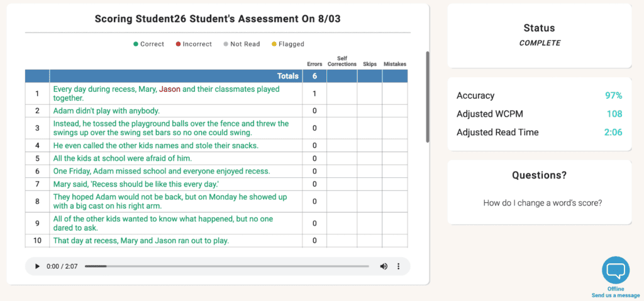Click the green Correct legend dot
Viewport: 644px width, 301px height.
click(x=136, y=45)
